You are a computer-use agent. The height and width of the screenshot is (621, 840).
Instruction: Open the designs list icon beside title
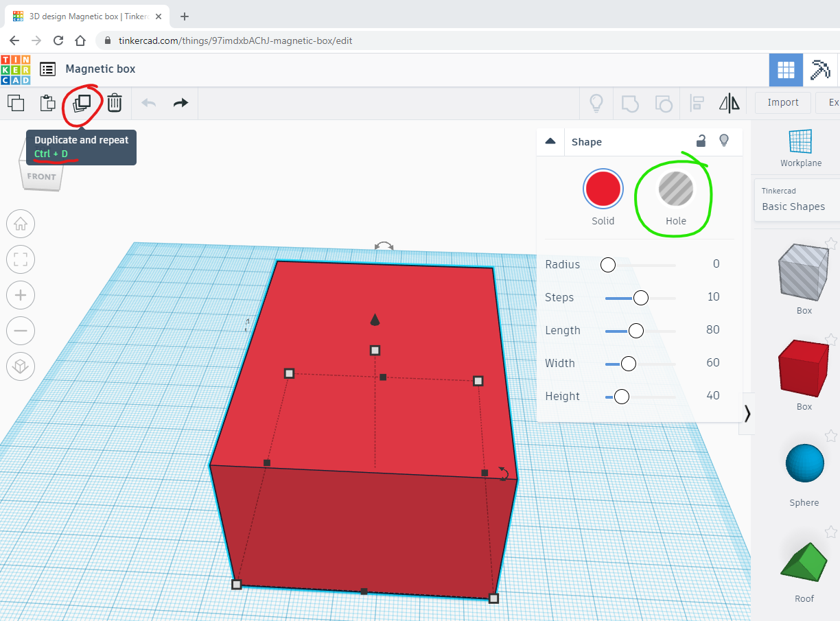(47, 69)
